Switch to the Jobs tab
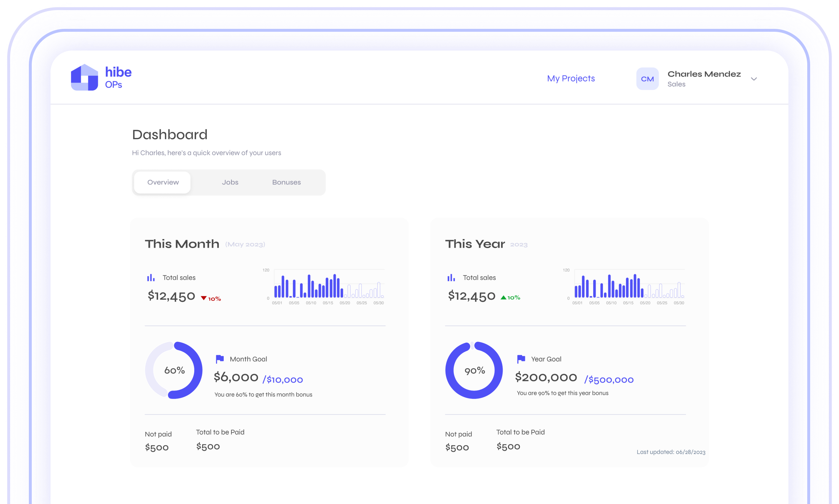839x504 pixels. 230,182
